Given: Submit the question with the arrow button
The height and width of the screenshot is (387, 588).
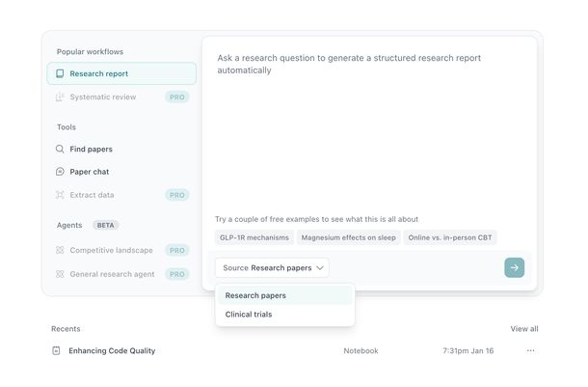Looking at the screenshot, I should click(514, 267).
